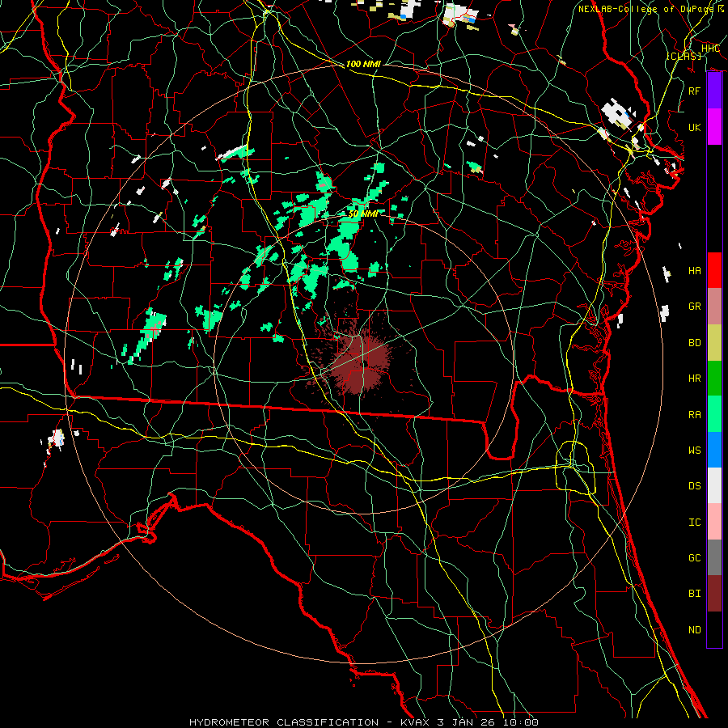728x728 pixels.
Task: Select the GR legend color swatch
Action: pyautogui.click(x=714, y=306)
